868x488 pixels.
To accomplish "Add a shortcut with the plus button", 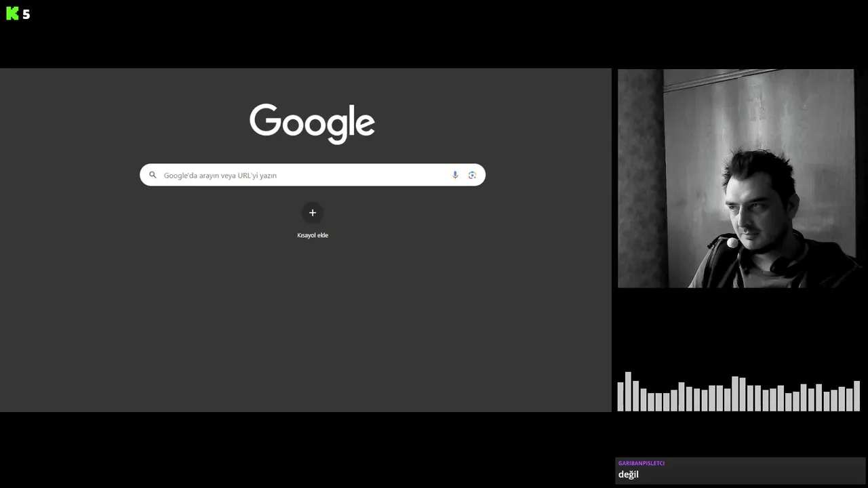I will coord(313,213).
